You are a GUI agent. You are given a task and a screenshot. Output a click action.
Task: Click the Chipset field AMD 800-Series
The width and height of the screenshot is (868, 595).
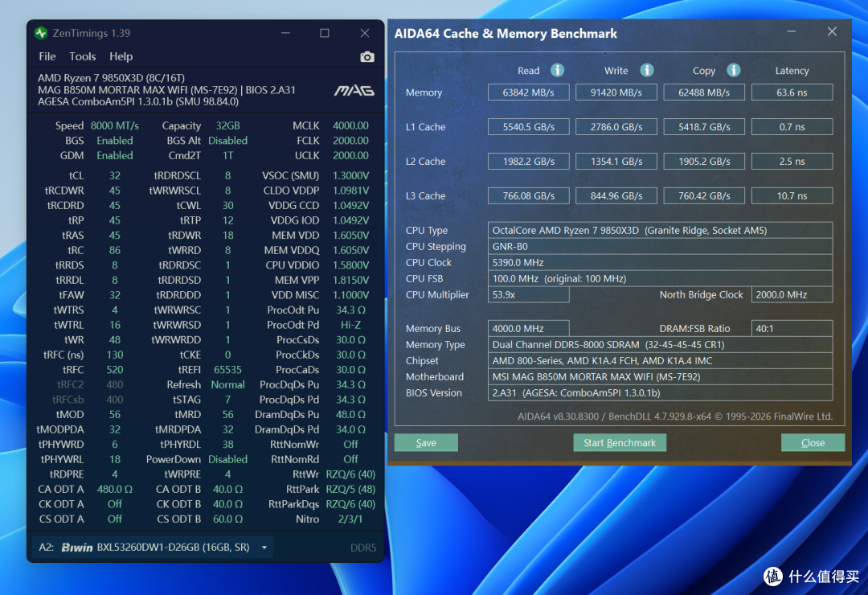(661, 361)
